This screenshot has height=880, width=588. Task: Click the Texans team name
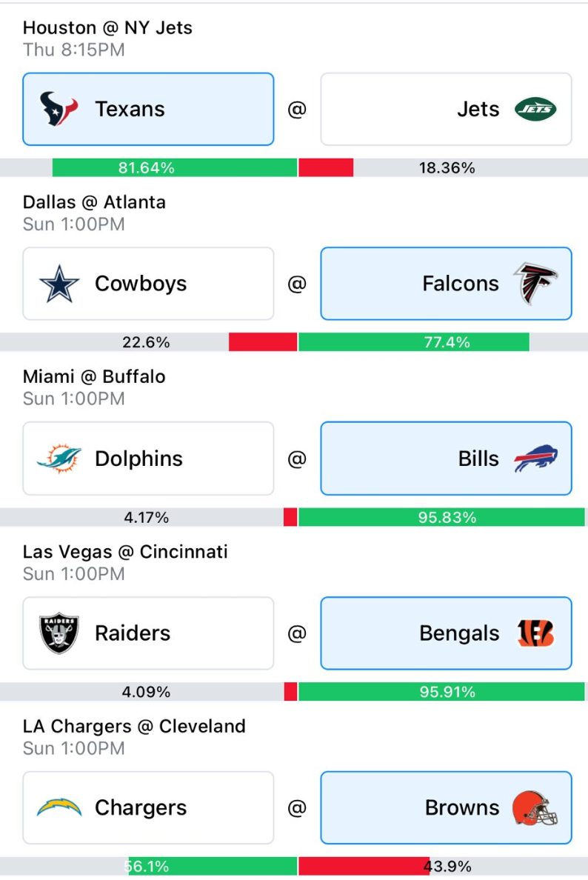point(130,109)
